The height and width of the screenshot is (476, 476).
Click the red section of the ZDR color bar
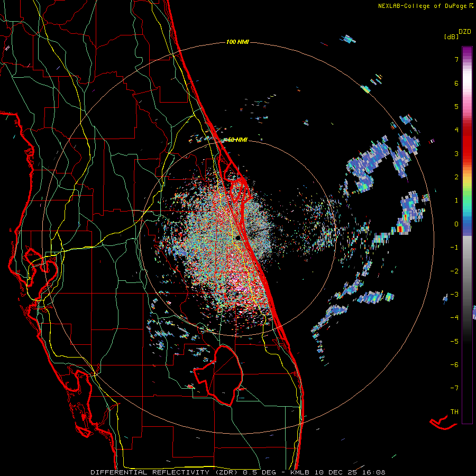tap(467, 143)
